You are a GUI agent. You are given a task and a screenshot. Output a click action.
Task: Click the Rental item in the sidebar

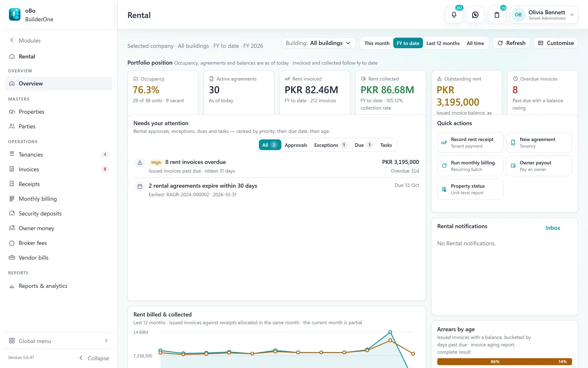pyautogui.click(x=58, y=56)
